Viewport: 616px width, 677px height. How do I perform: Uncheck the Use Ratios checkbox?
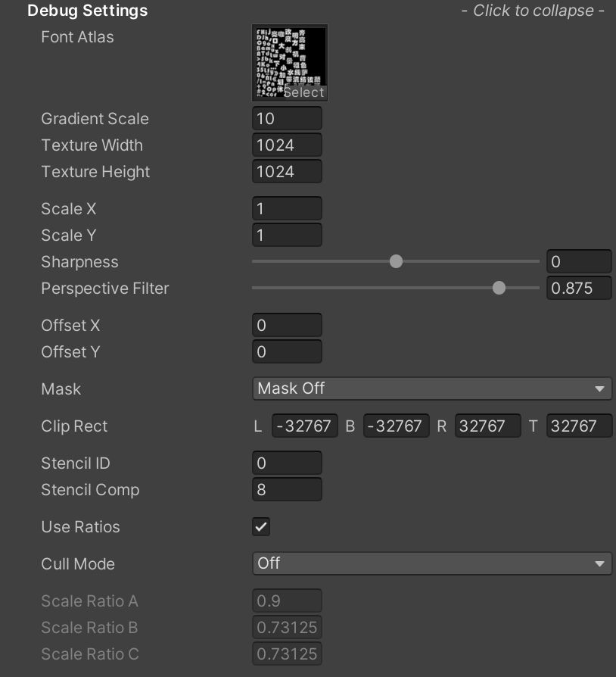(261, 527)
